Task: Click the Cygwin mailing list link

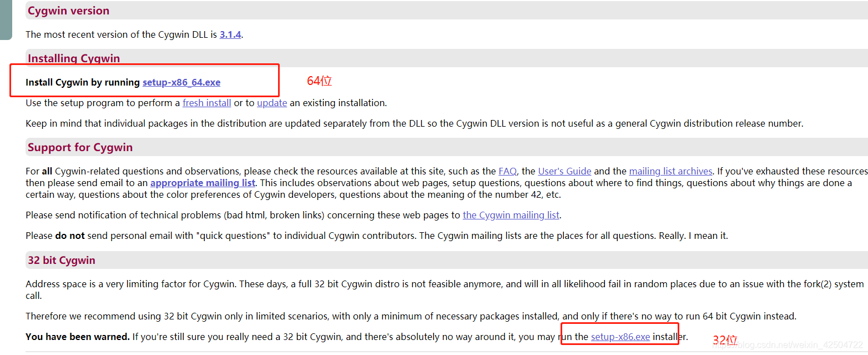Action: tap(511, 215)
